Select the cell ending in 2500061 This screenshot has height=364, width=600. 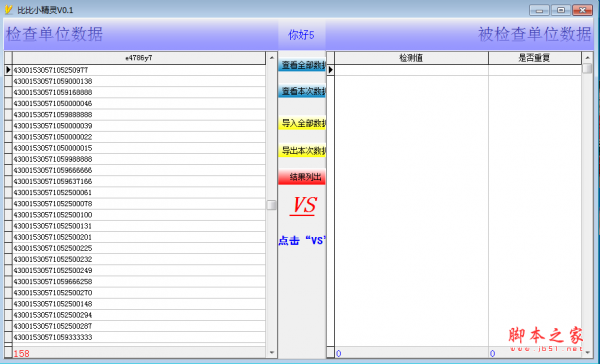pos(139,192)
